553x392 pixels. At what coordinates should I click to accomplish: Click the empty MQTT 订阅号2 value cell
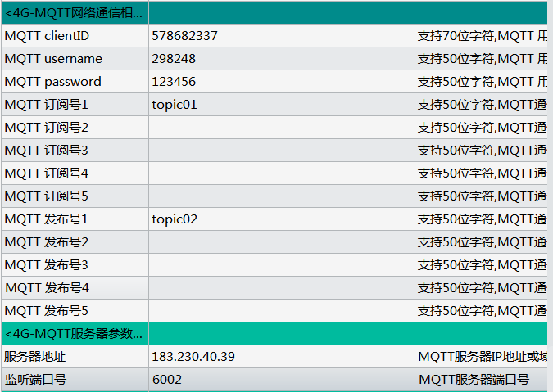(x=281, y=128)
